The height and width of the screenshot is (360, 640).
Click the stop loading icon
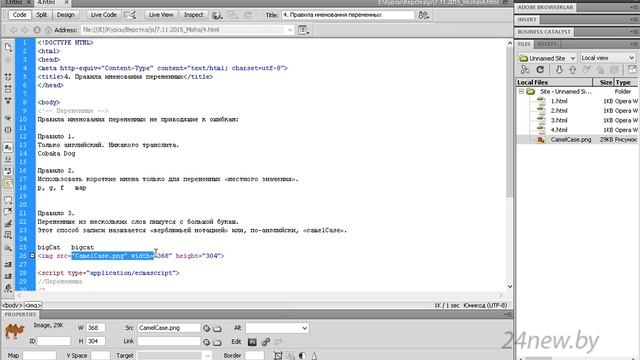[37, 30]
